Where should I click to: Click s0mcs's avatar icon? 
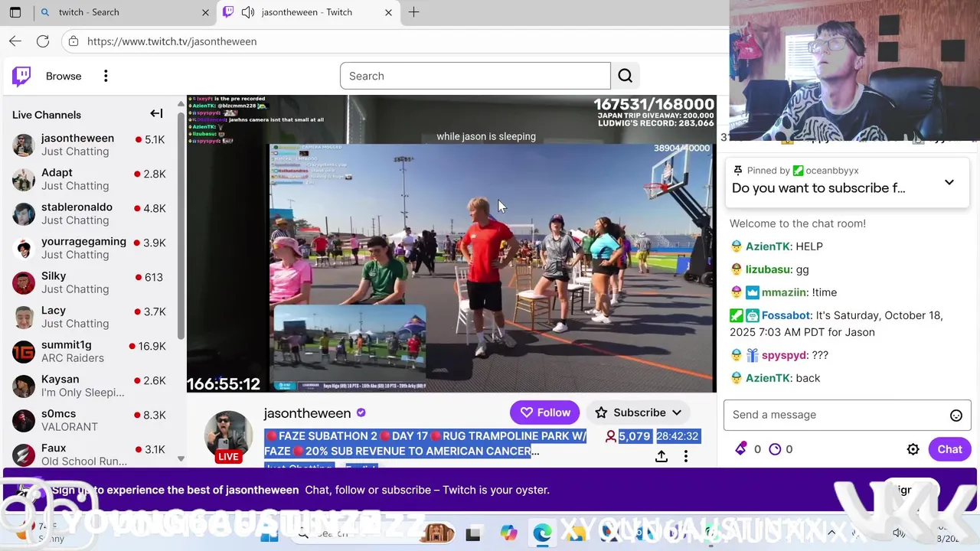24,421
